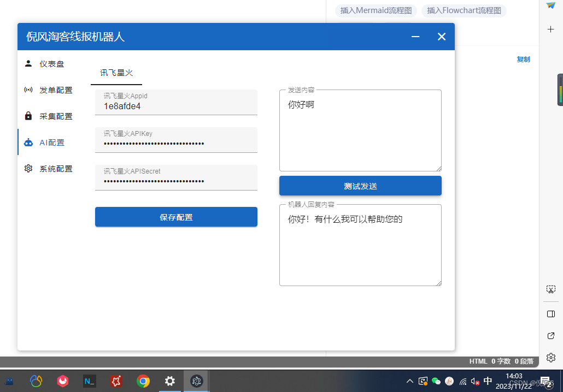This screenshot has width=563, height=392.
Task: Focus the 讯飞星火APISecret password field
Action: pyautogui.click(x=177, y=177)
